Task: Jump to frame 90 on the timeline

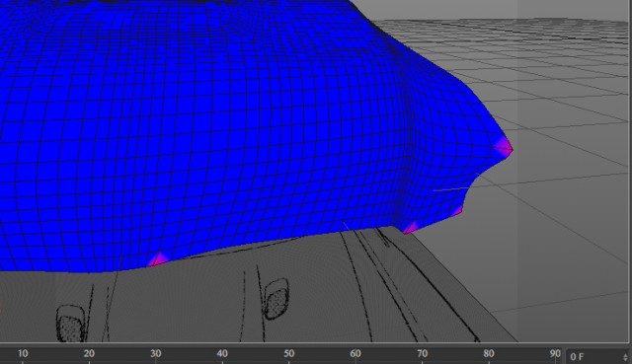Action: tap(555, 354)
